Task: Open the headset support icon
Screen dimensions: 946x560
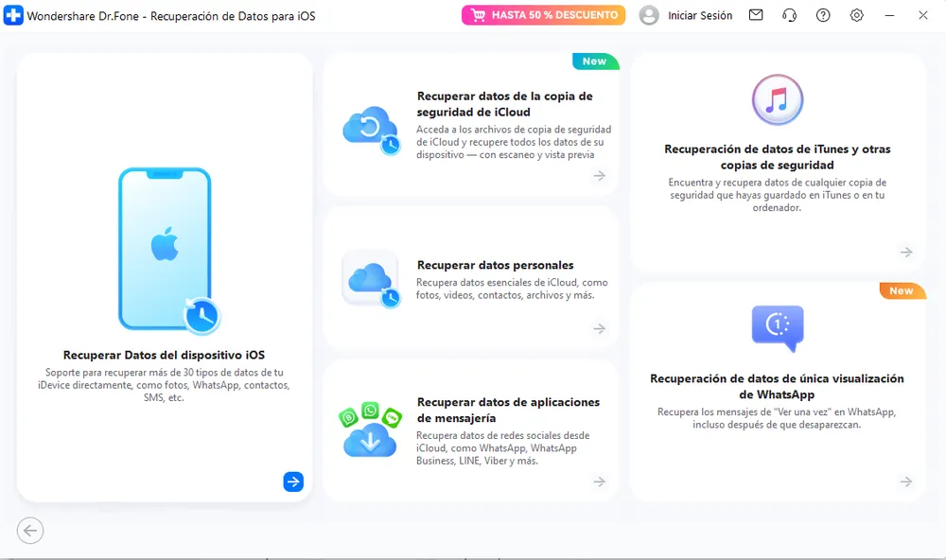Action: click(789, 15)
